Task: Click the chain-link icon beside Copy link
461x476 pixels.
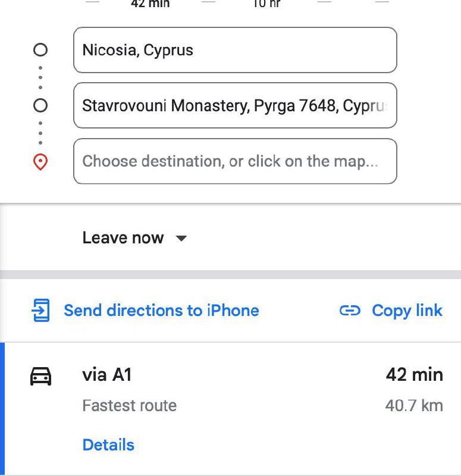Action: tap(350, 311)
